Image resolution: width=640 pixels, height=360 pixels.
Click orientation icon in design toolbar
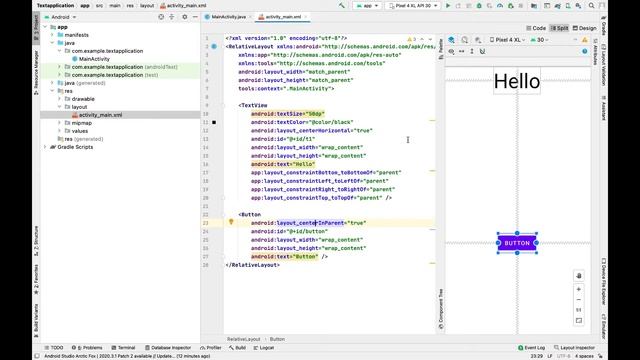[x=464, y=40]
